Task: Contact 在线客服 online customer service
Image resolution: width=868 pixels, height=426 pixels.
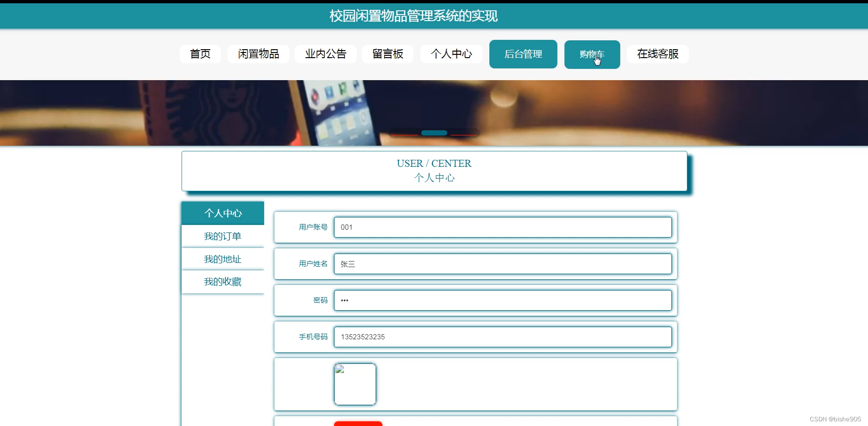Action: (x=657, y=54)
